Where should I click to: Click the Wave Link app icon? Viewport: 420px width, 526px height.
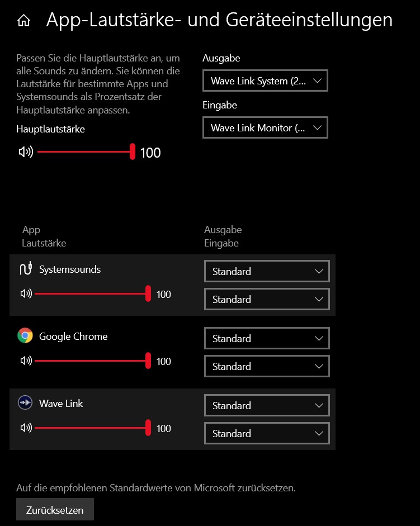tap(25, 403)
